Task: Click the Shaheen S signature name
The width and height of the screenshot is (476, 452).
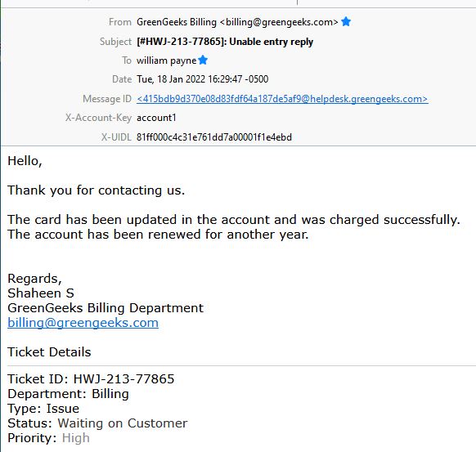Action: click(41, 293)
